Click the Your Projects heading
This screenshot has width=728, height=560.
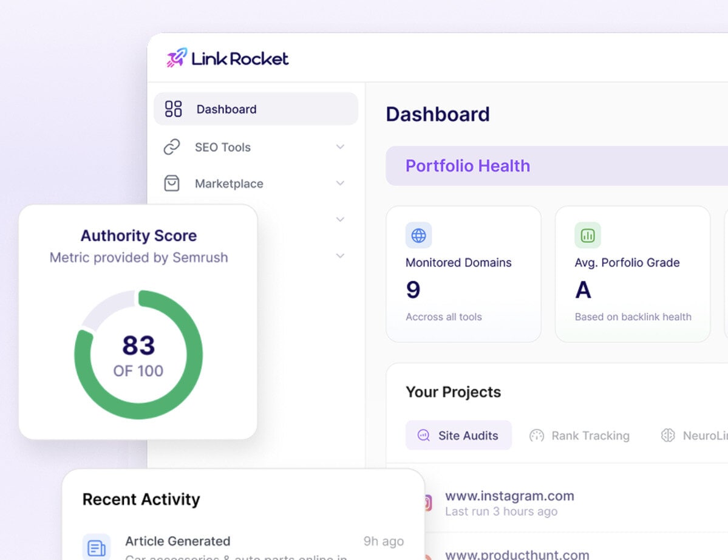click(x=453, y=392)
